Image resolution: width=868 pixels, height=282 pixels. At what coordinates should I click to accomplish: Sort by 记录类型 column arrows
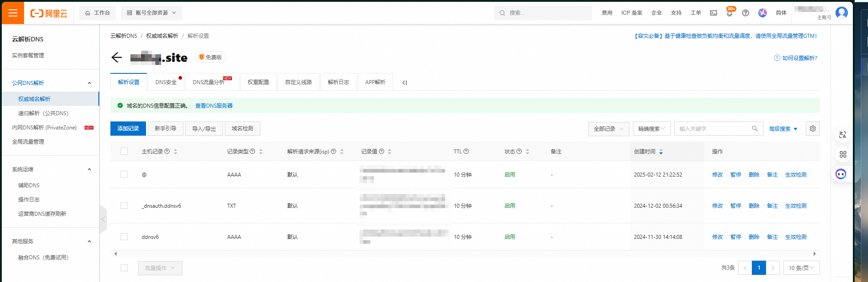261,152
